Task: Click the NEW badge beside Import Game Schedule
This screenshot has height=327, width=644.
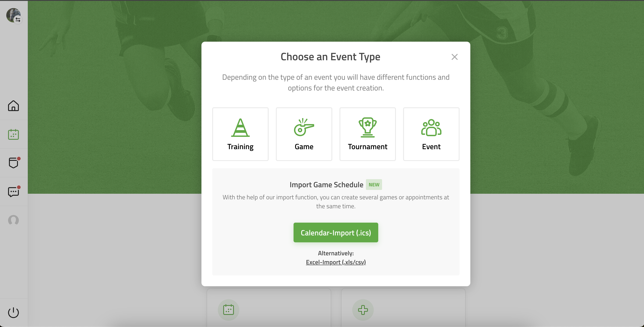Action: (x=374, y=185)
